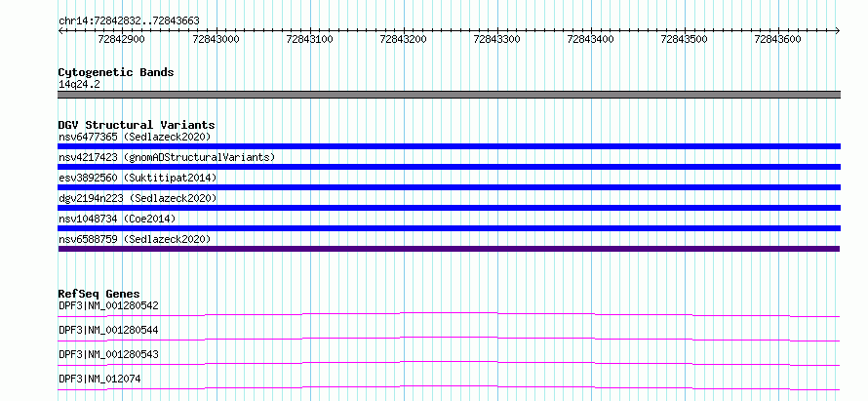Screen dimensions: 868x401
Task: Open variant nsv1048734 (Coe2014) label
Action: coord(117,219)
